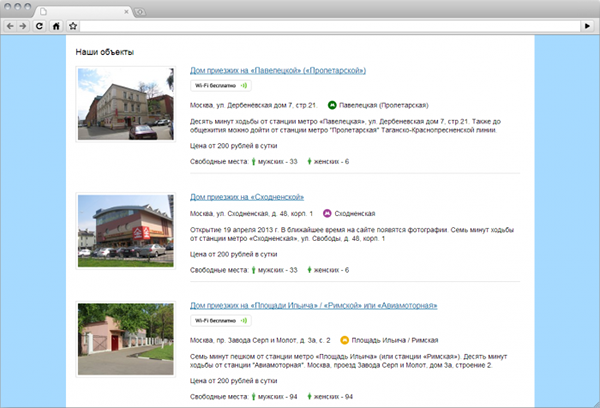
Task: Close the current browser tab
Action: coord(126,12)
